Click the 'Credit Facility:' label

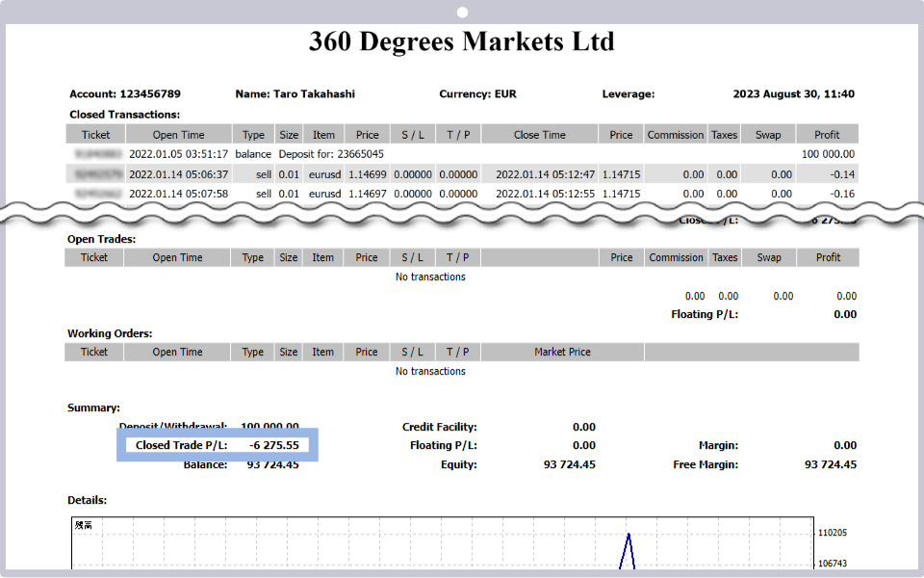(x=440, y=427)
